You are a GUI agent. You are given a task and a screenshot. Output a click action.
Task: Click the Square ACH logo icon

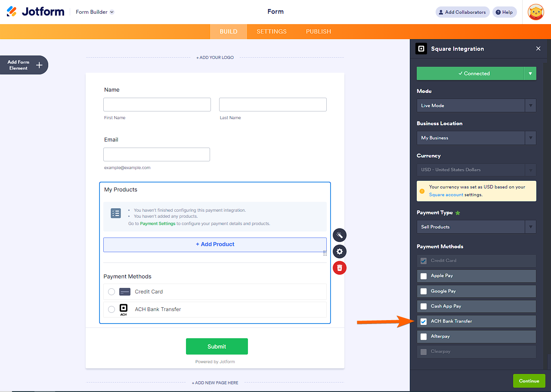pyautogui.click(x=124, y=310)
